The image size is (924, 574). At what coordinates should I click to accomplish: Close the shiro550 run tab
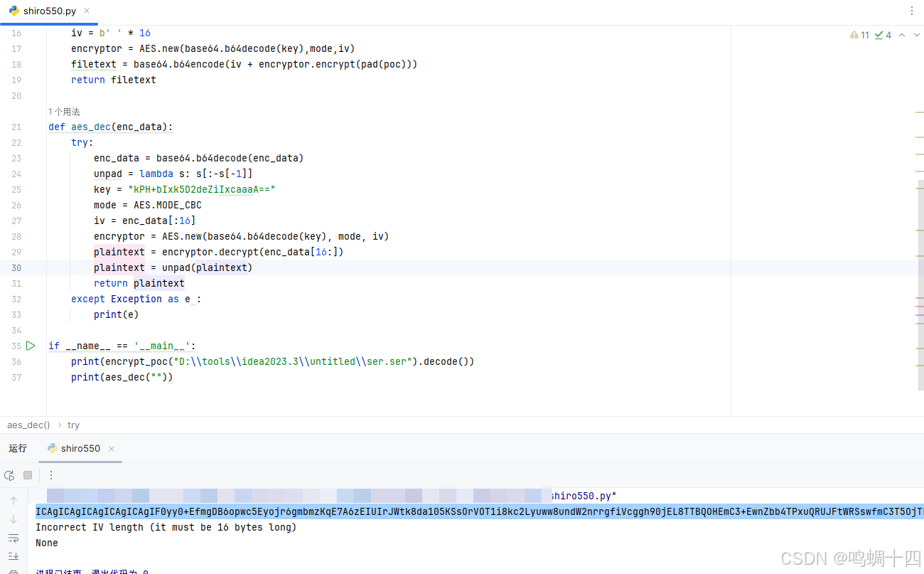[x=112, y=449]
